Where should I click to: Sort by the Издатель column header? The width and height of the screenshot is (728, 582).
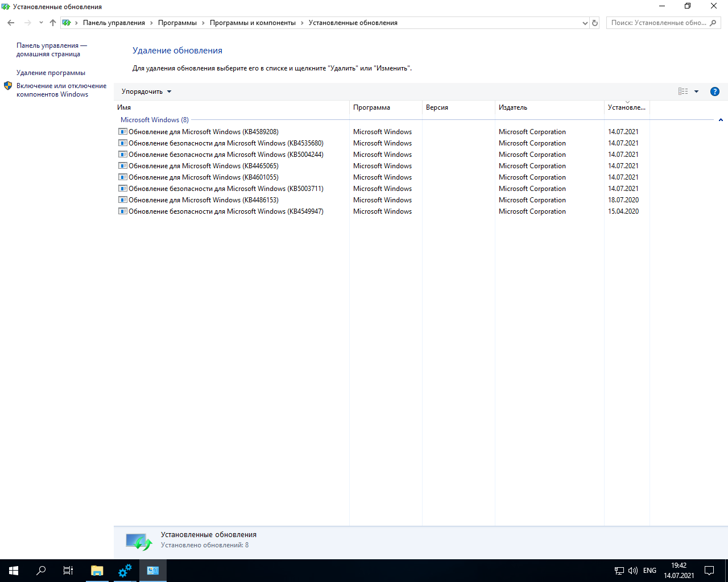click(x=513, y=107)
